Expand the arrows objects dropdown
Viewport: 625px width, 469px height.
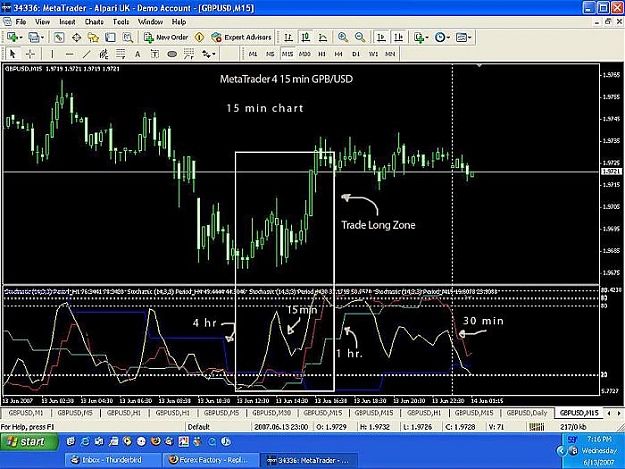214,54
